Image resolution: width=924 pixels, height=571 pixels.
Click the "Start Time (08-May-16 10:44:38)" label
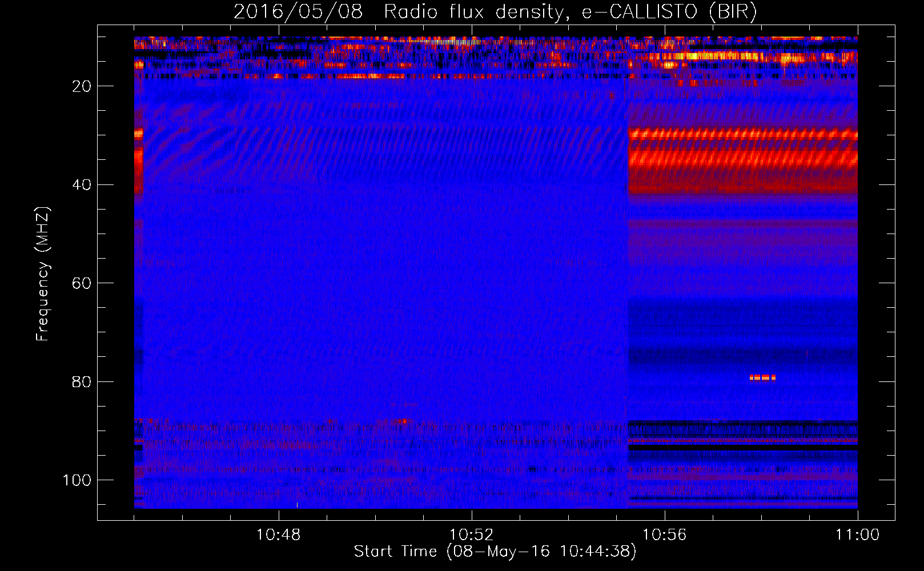tap(495, 552)
